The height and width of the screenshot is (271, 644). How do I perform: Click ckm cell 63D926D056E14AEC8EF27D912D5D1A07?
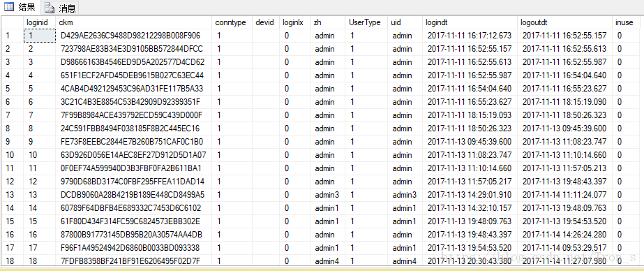point(133,155)
